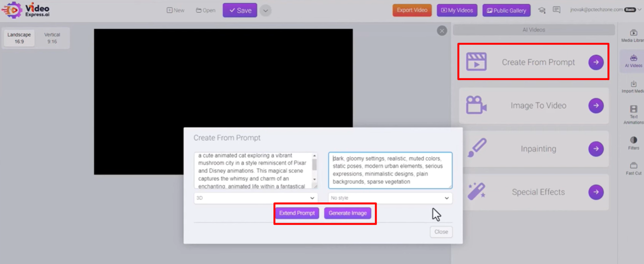Image resolution: width=644 pixels, height=264 pixels.
Task: Click the My Videos button
Action: [457, 10]
